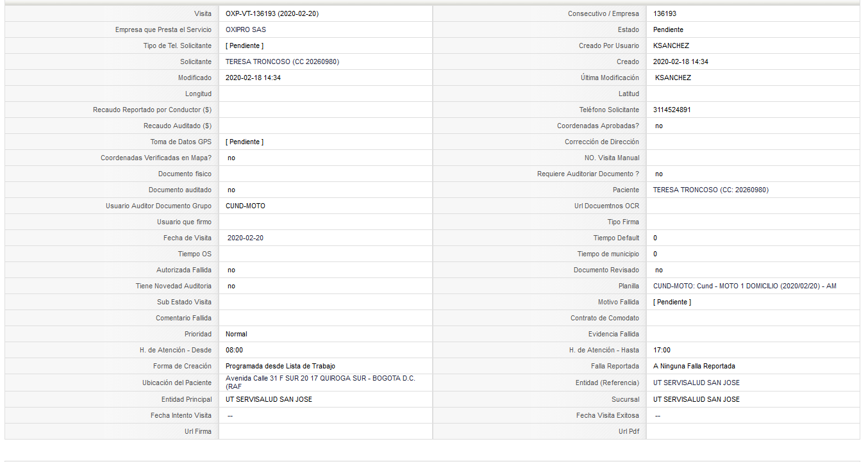This screenshot has height=462, width=868.
Task: Click the Falla Reportada value text
Action: point(694,366)
